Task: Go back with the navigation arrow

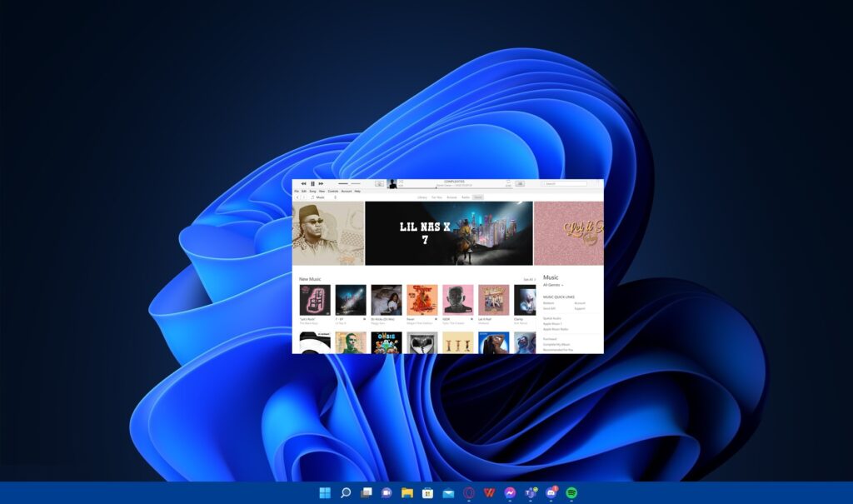Action: tap(297, 197)
